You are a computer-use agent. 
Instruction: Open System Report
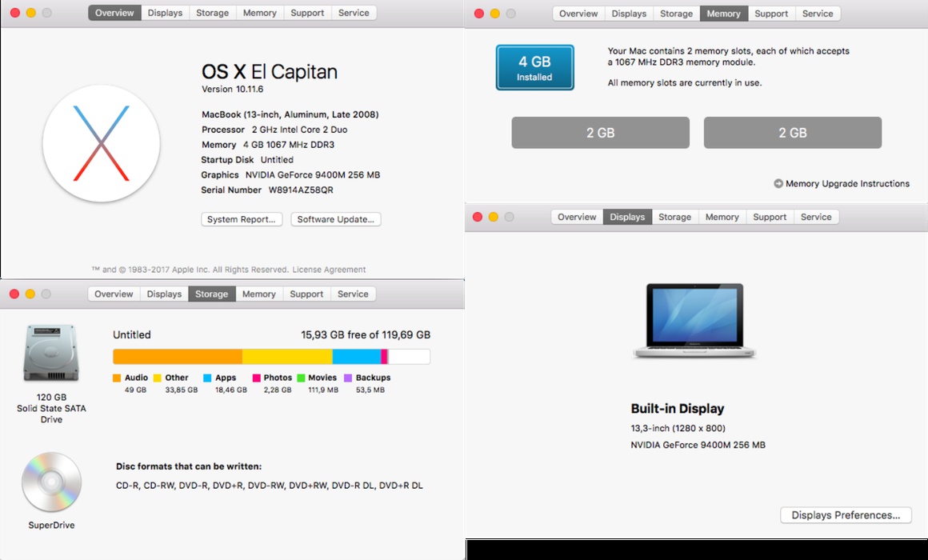242,219
